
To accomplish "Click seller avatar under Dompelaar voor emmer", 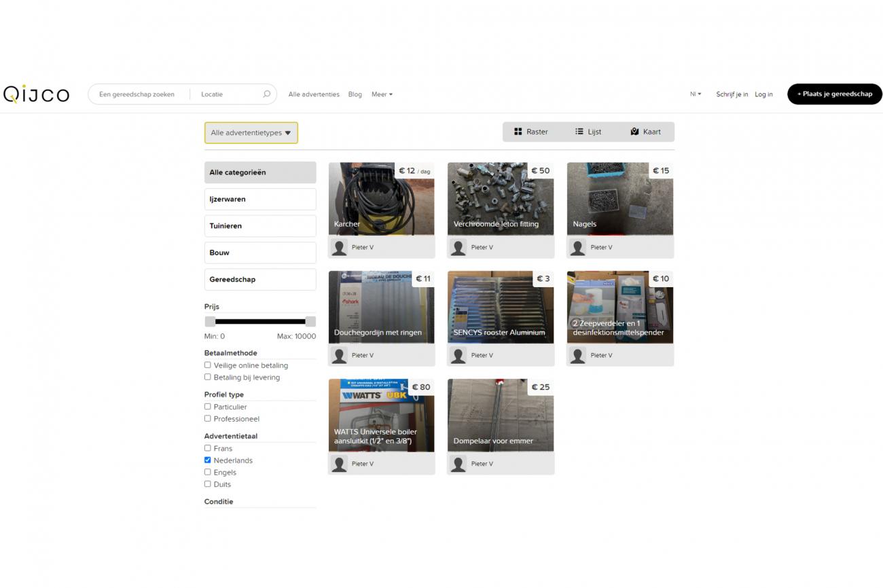I will 458,464.
